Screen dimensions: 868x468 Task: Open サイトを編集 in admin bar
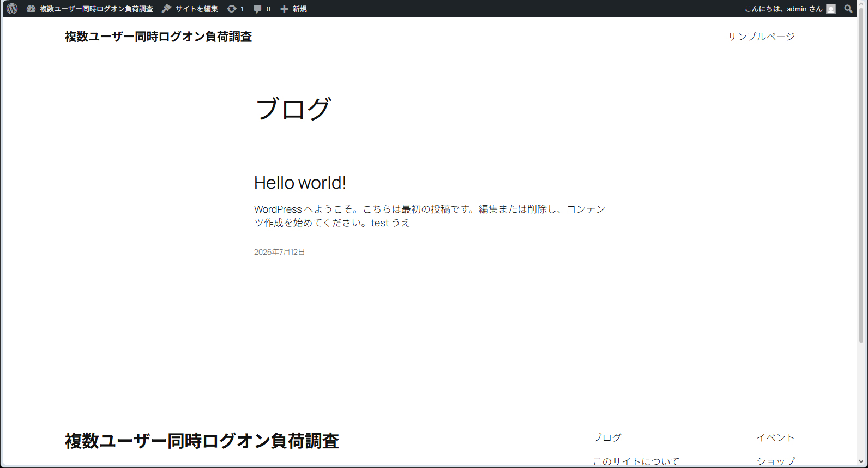(197, 9)
